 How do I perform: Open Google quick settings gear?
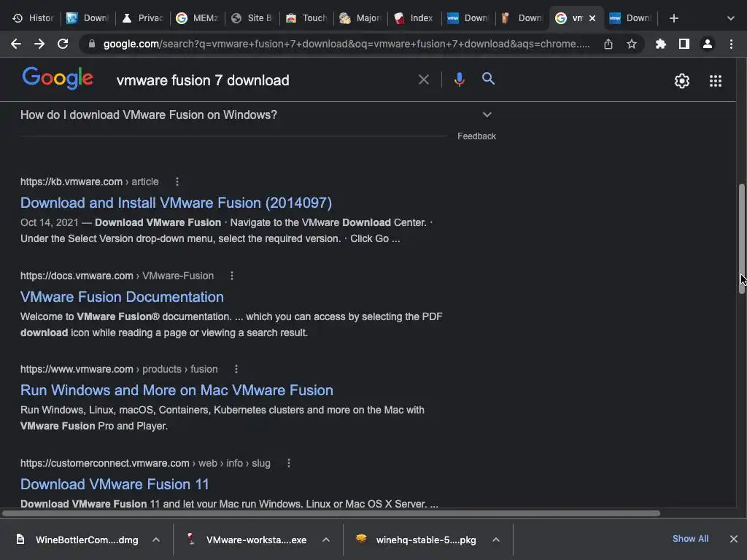682,80
